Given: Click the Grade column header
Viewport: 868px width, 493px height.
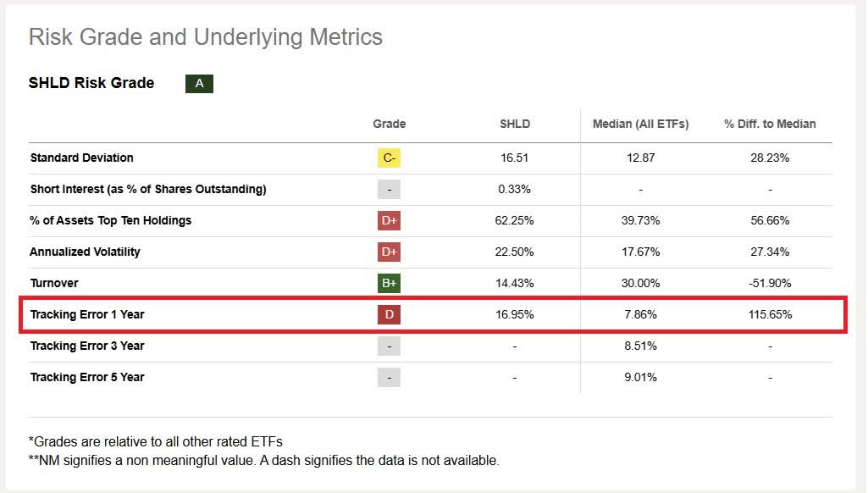Looking at the screenshot, I should pos(389,124).
